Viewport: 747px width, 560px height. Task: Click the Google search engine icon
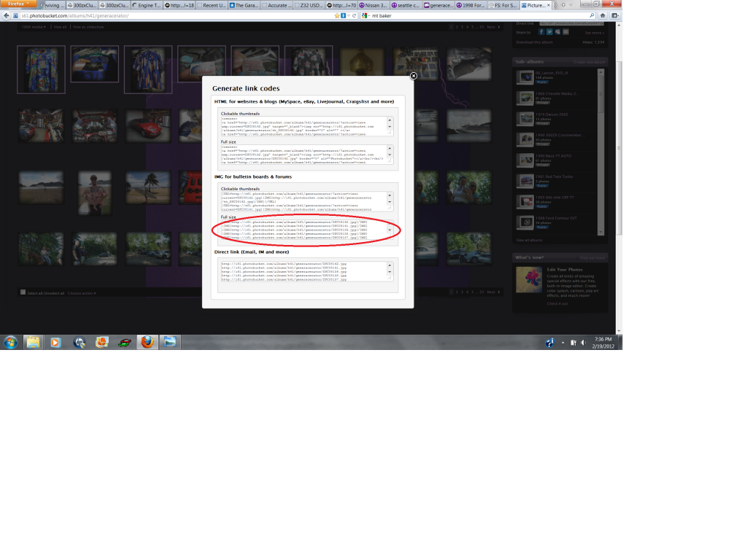point(365,16)
